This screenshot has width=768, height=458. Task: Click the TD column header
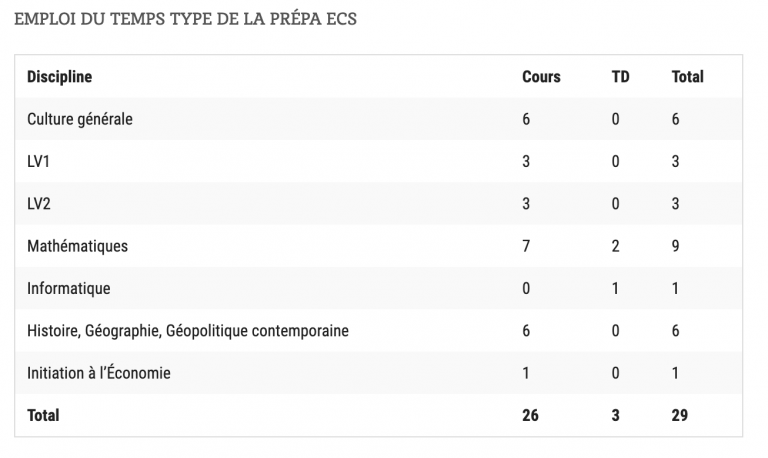pyautogui.click(x=620, y=77)
